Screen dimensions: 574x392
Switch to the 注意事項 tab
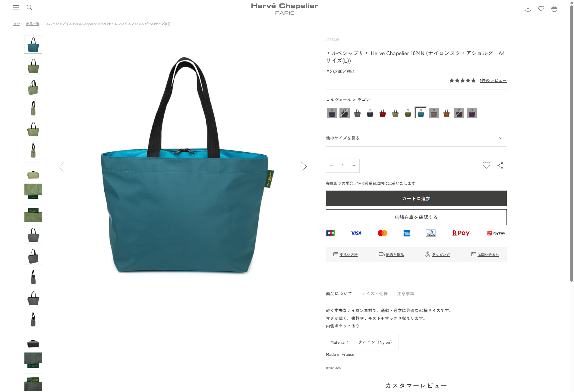pos(405,294)
